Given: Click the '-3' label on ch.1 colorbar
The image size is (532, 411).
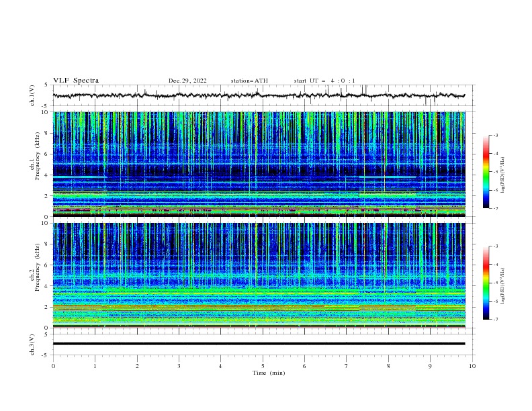Looking at the screenshot, I should click(x=495, y=135).
